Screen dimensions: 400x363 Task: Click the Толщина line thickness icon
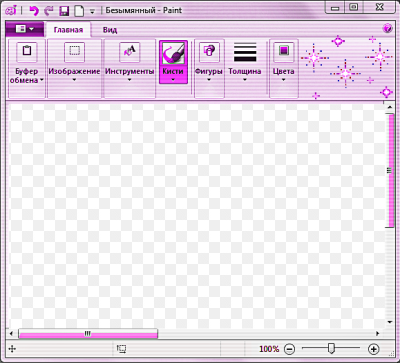point(245,52)
